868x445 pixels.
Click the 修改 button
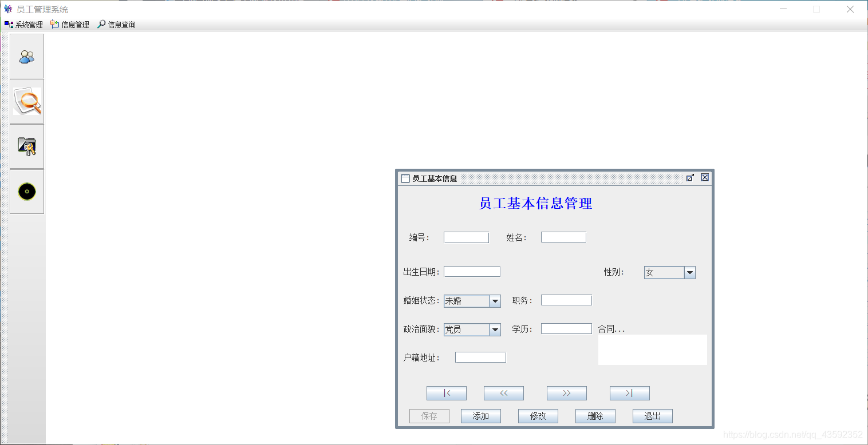tap(538, 416)
